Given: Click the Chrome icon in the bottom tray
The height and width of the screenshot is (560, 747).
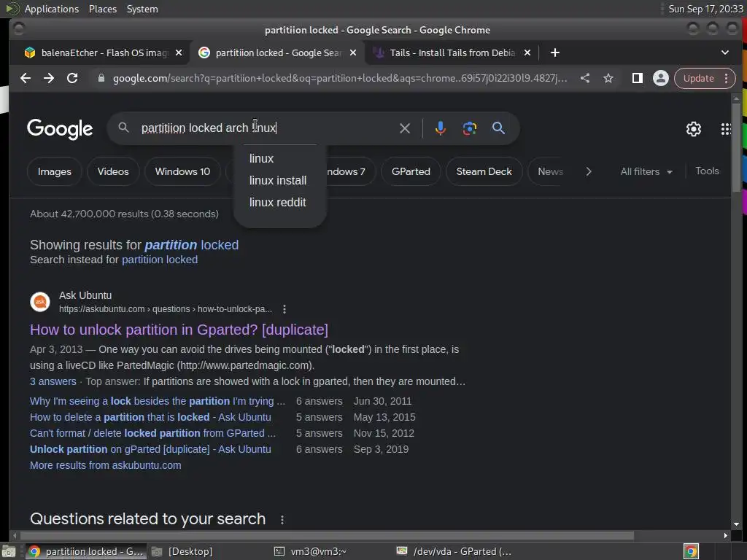Looking at the screenshot, I should [692, 551].
